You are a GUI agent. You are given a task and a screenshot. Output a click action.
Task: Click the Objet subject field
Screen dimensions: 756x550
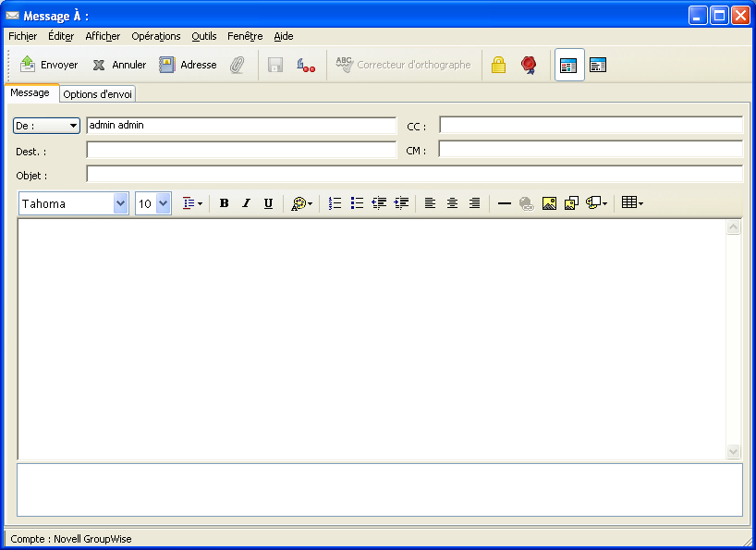[x=415, y=174]
